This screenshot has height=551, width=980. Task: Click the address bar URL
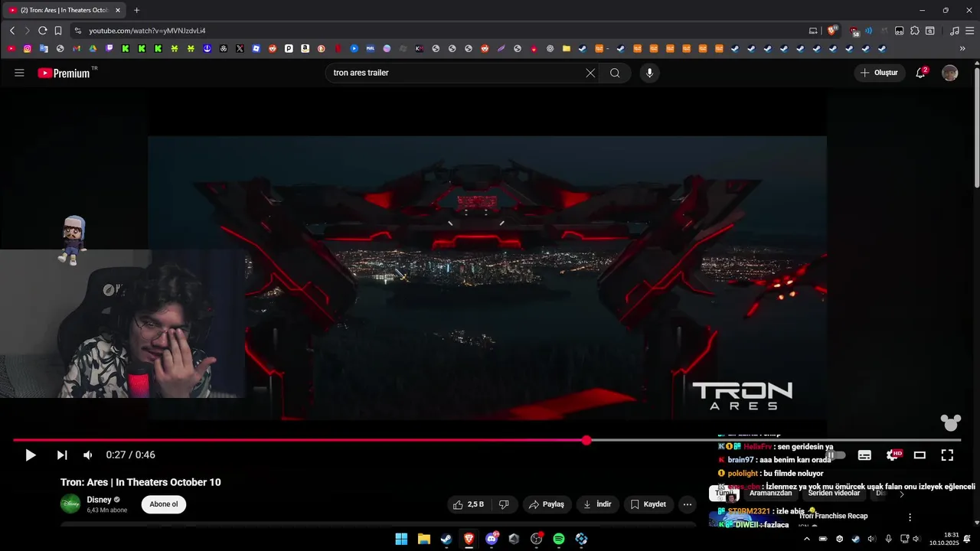pyautogui.click(x=147, y=31)
